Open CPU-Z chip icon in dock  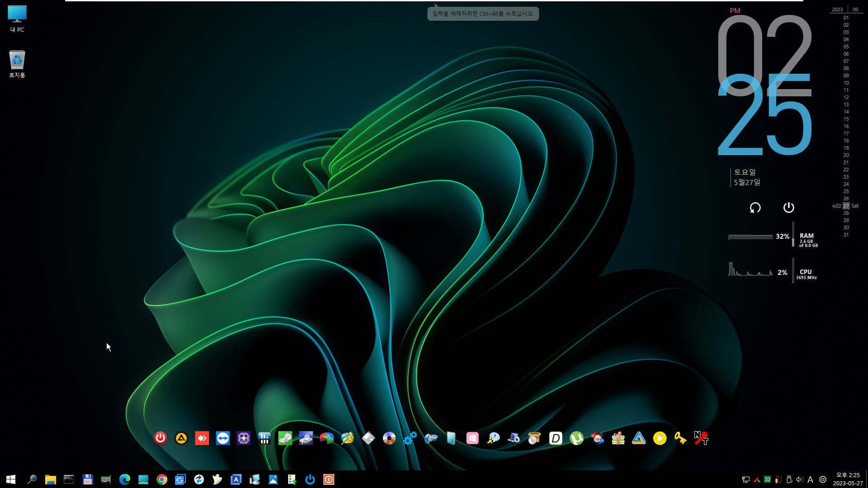[243, 438]
